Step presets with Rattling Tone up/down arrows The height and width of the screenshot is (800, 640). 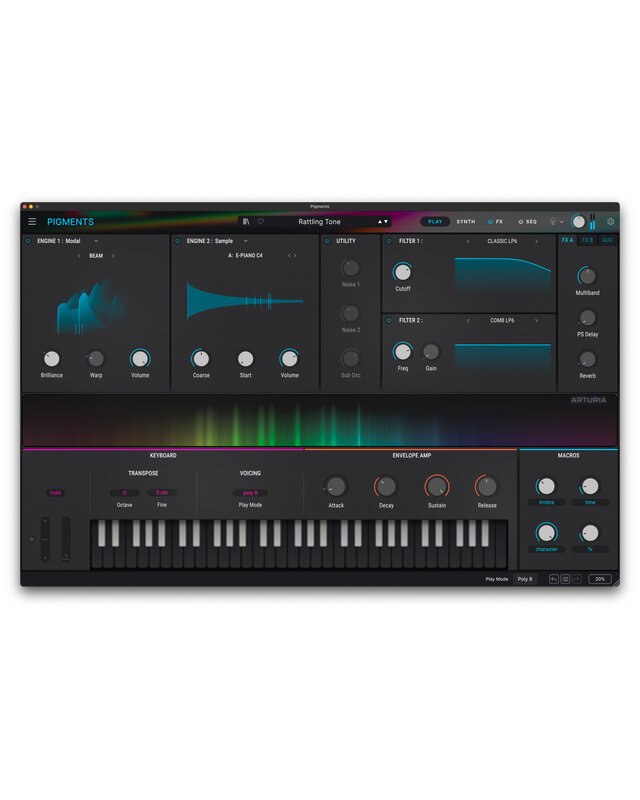coord(383,221)
